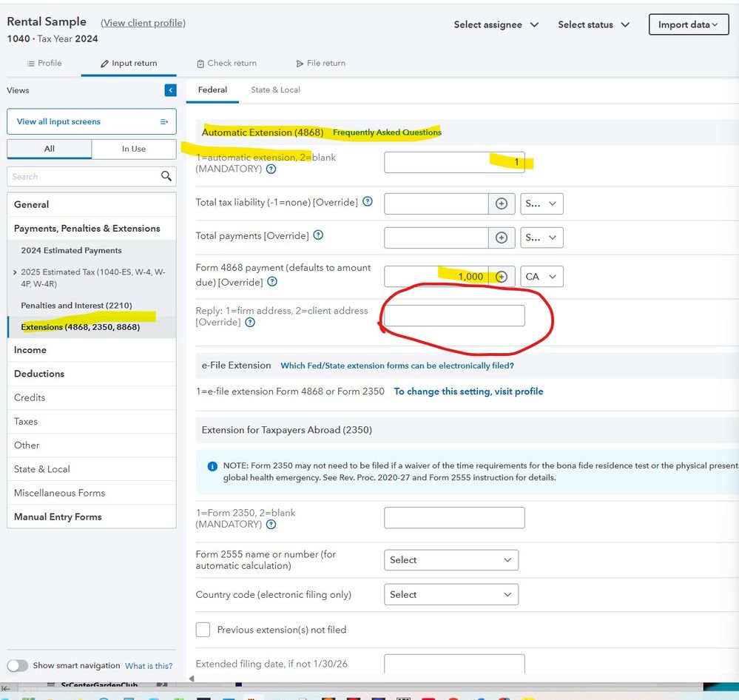739x700 pixels.
Task: Click help icon next to Total payments
Action: click(x=318, y=235)
